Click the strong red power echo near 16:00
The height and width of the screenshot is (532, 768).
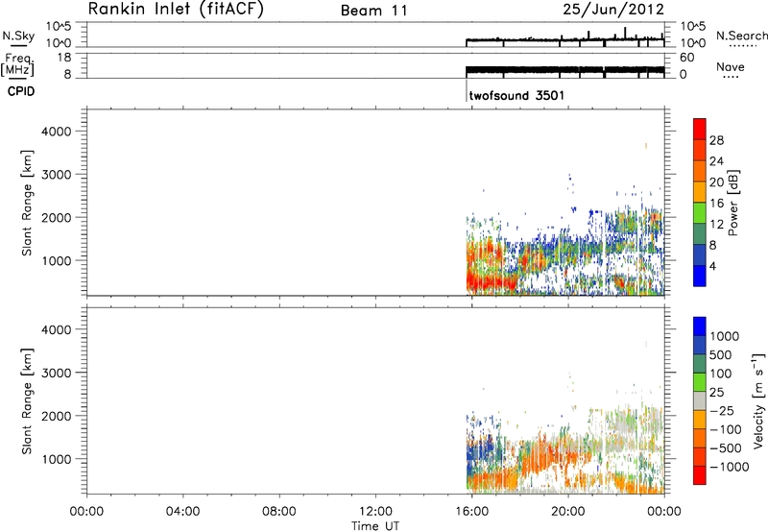(x=490, y=282)
